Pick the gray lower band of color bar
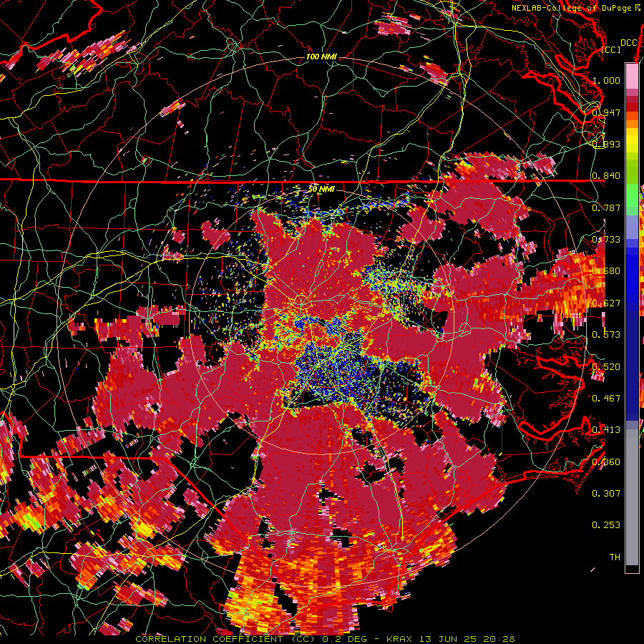Image resolution: width=644 pixels, height=644 pixels. click(632, 497)
